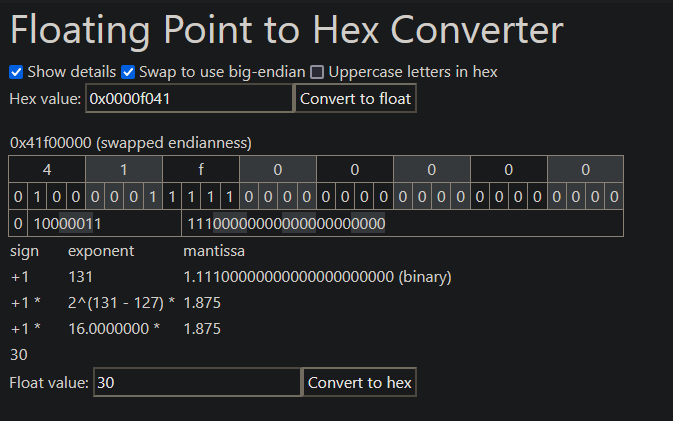
Task: Click the "2^(131 - 127) *" expression
Action: pos(121,302)
